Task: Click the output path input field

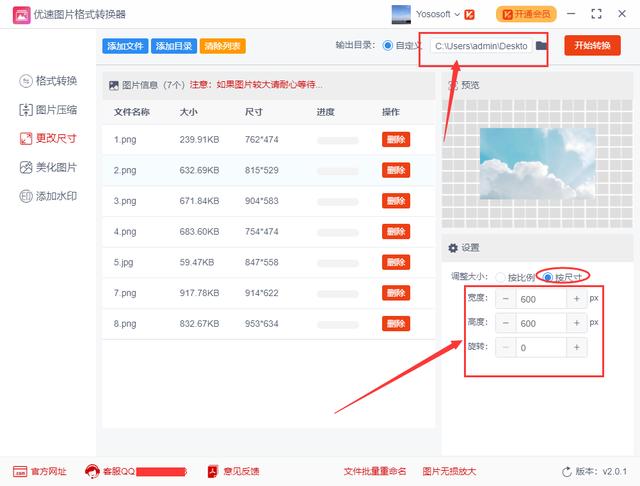Action: [480, 46]
